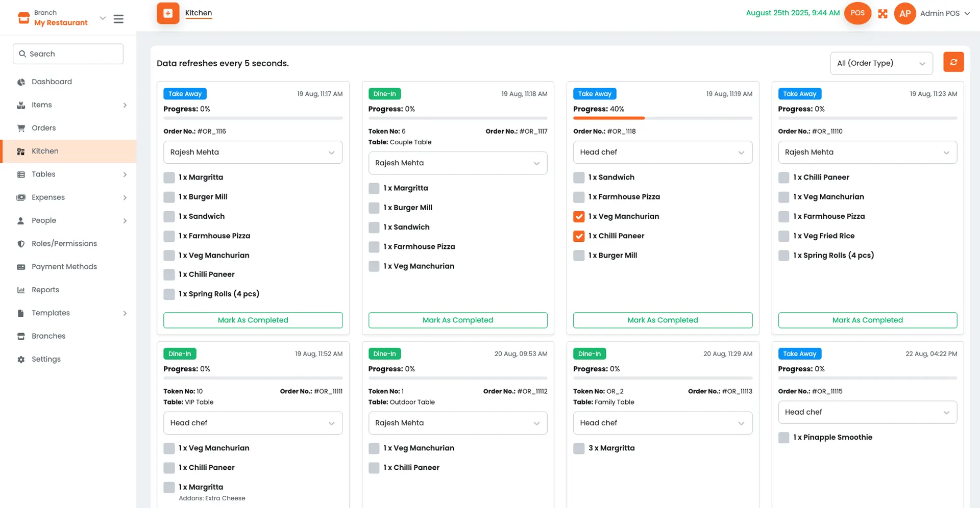980x508 pixels.
Task: Open Orders from the sidebar menu
Action: [44, 128]
